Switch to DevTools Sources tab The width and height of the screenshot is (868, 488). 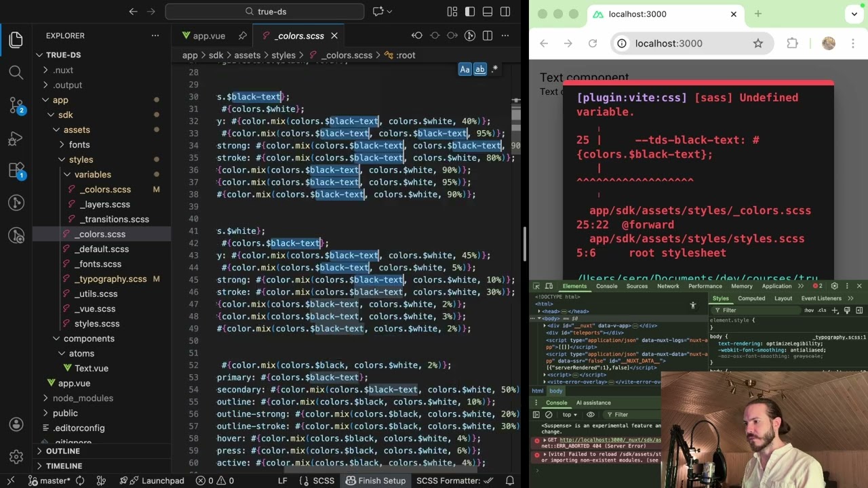point(637,286)
